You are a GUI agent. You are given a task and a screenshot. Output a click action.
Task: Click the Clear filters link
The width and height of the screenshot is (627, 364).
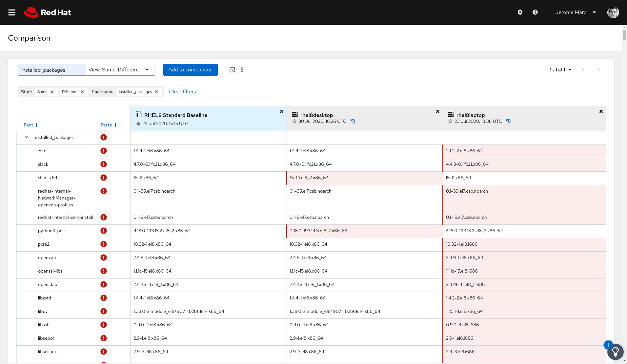click(x=182, y=92)
